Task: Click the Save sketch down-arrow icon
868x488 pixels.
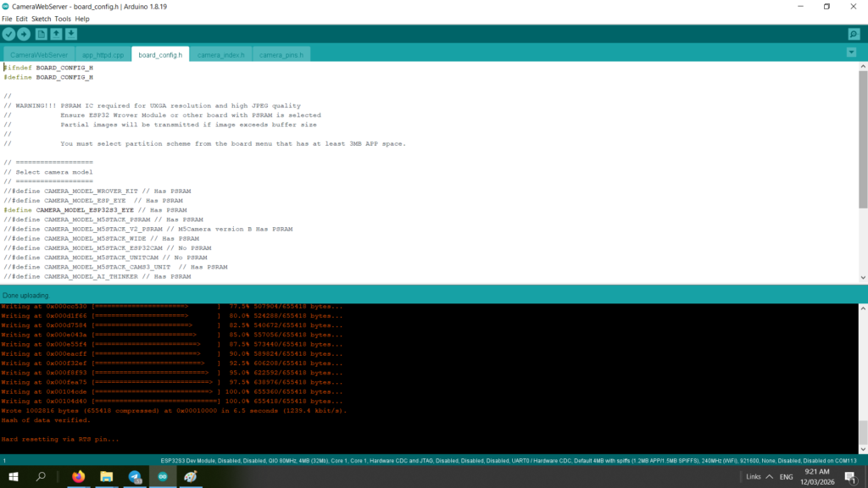Action: coord(71,34)
